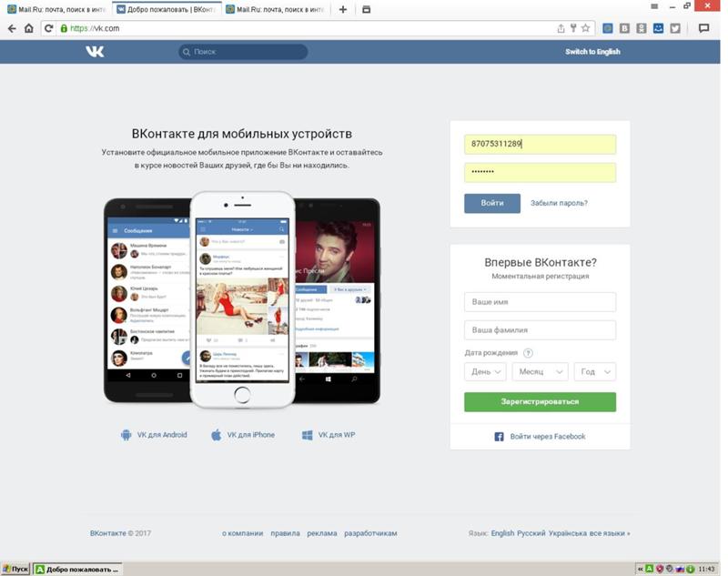Click the Ваше имя input field
Viewport: 728px width, 576px height.
(x=540, y=302)
